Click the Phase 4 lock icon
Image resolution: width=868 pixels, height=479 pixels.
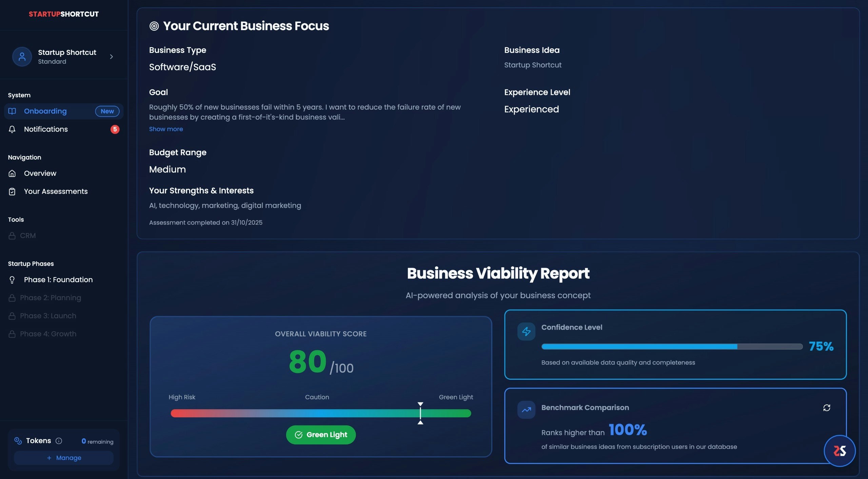[12, 334]
